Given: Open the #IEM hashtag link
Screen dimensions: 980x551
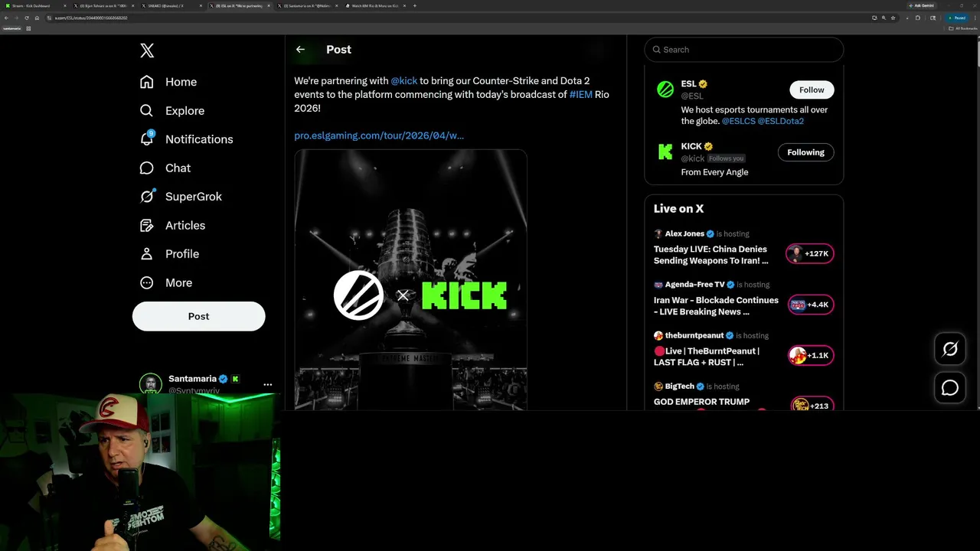Looking at the screenshot, I should 580,94.
